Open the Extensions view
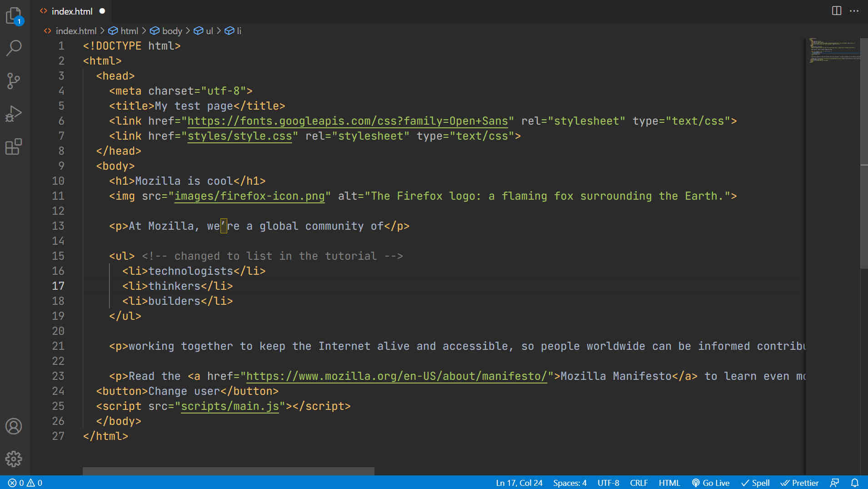The height and width of the screenshot is (489, 868). pos(14,146)
